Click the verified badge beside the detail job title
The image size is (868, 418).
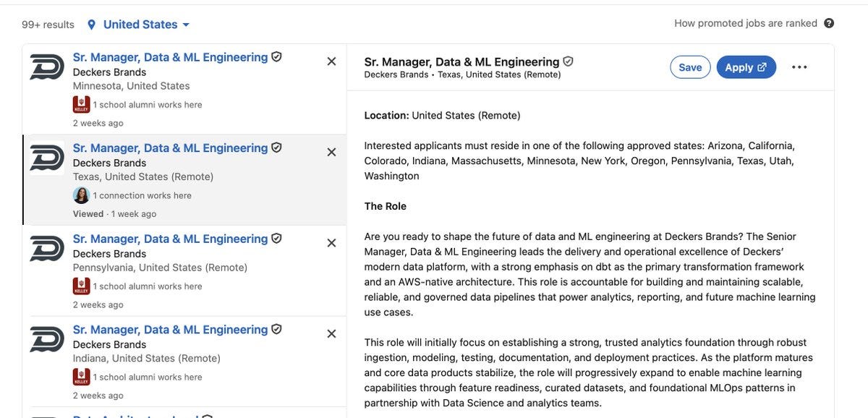569,61
